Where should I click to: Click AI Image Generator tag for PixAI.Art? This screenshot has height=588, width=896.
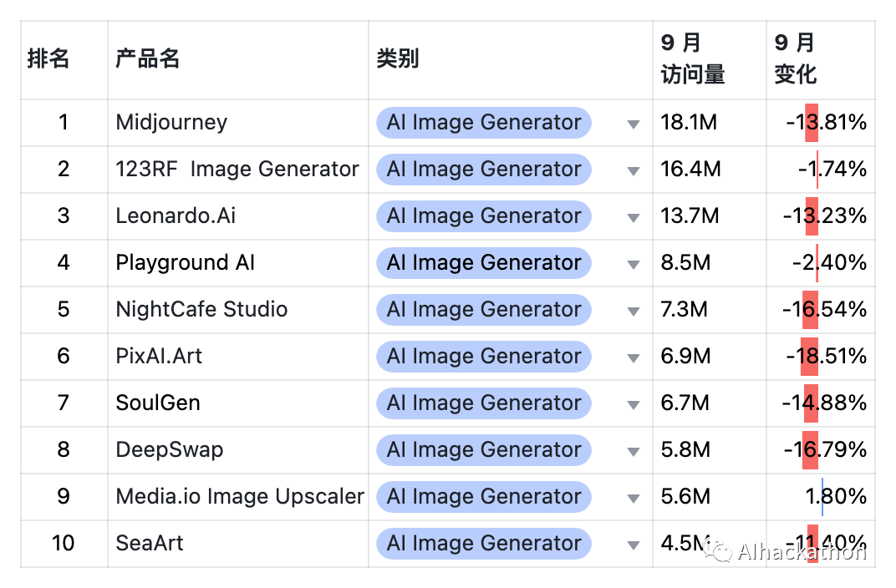(483, 357)
